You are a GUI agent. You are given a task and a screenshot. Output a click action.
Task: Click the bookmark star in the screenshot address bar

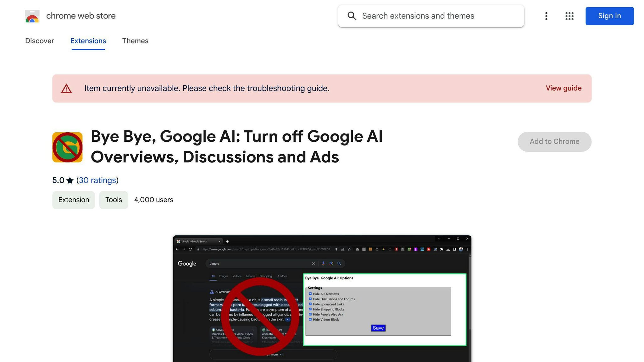pos(349,250)
